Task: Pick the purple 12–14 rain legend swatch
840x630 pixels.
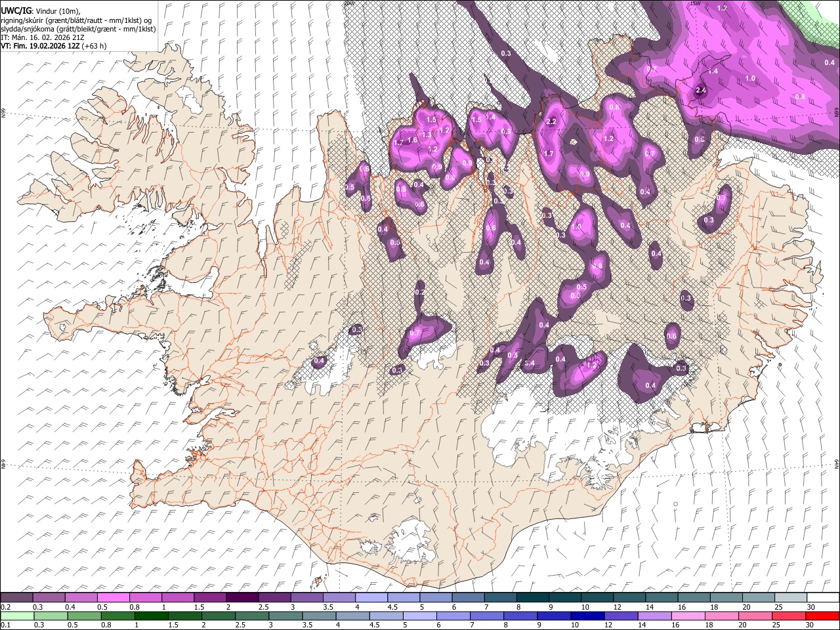Action: coord(621,616)
